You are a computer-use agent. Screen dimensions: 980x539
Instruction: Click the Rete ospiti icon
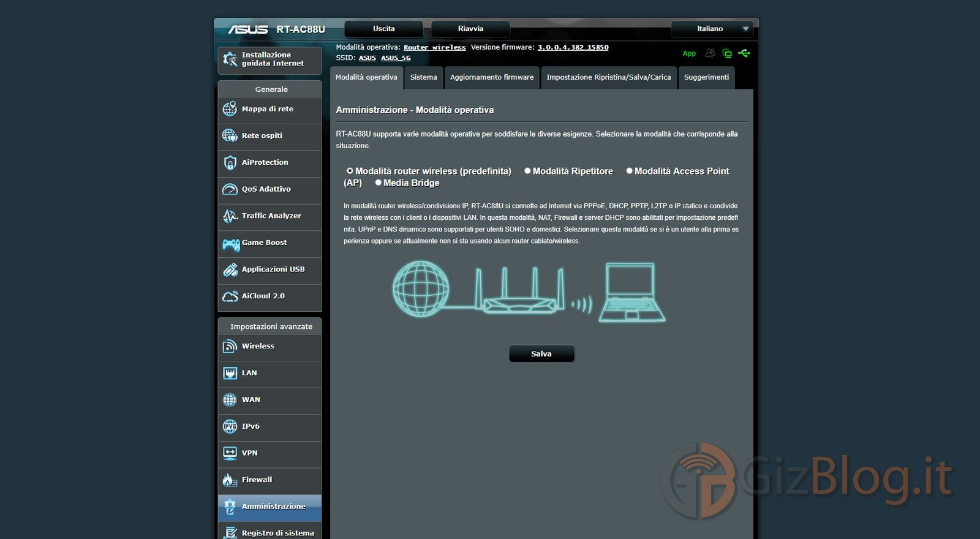point(230,135)
